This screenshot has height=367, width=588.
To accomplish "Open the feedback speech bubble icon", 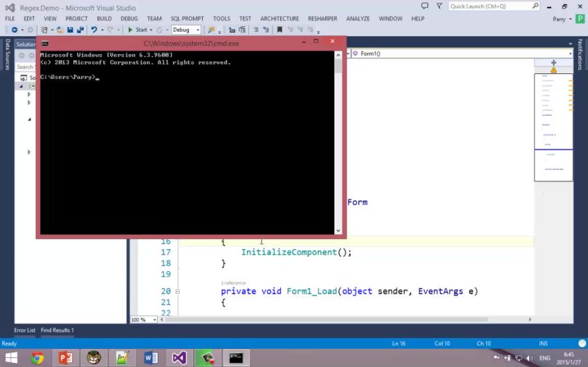I will coord(425,6).
